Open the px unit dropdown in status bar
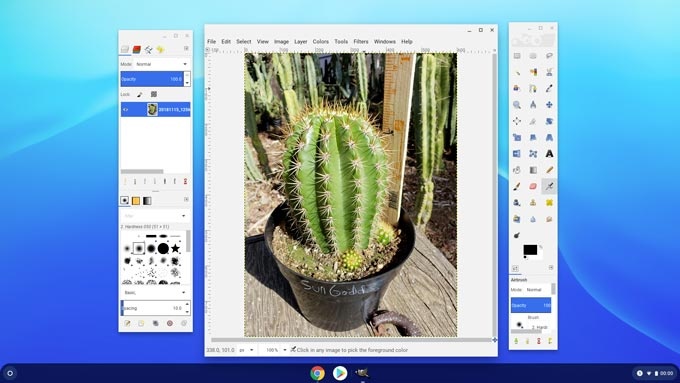The image size is (680, 383). pos(246,350)
